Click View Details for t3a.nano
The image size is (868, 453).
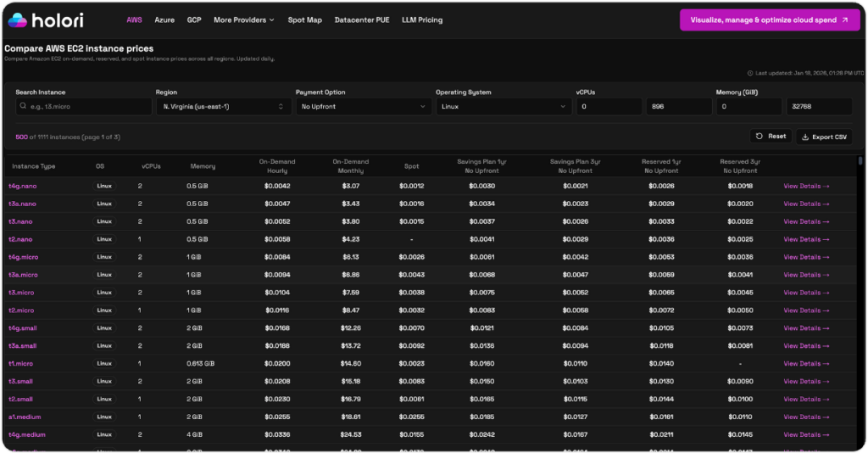pyautogui.click(x=806, y=204)
